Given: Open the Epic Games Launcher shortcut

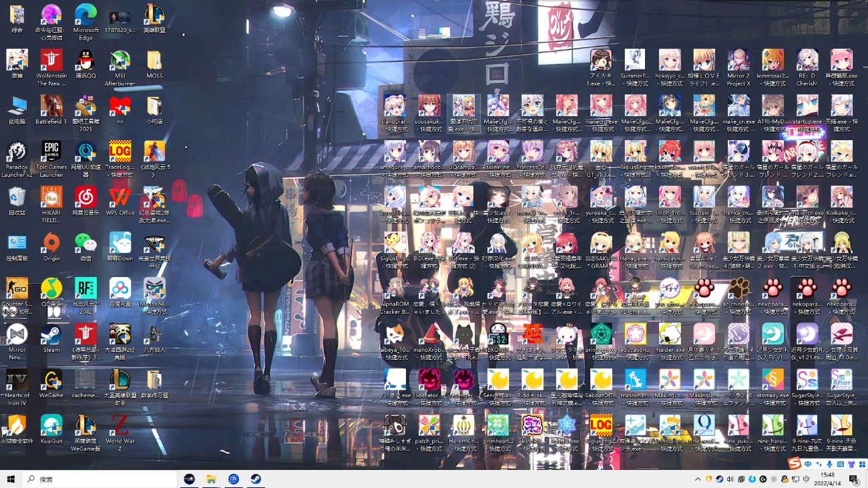Looking at the screenshot, I should pos(51,159).
